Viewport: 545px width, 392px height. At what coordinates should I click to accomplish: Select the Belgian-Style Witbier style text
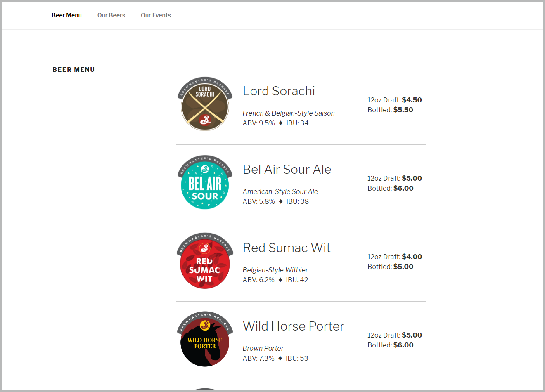pos(275,270)
